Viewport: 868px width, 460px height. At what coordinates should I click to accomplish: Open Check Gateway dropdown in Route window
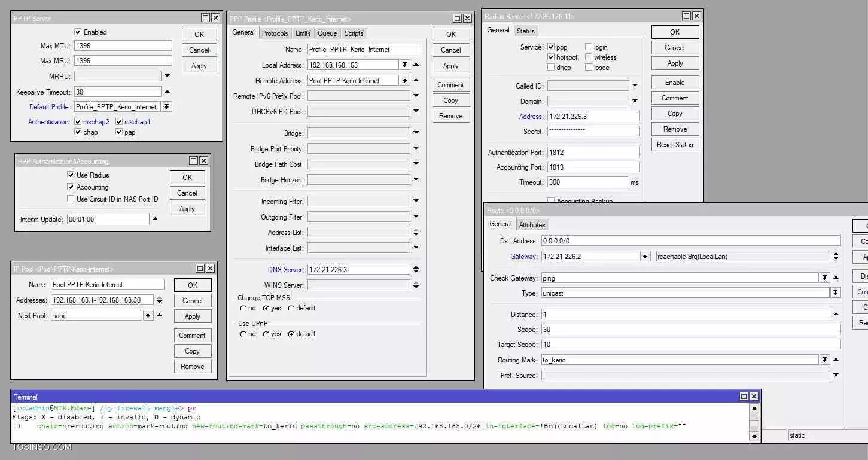tap(824, 278)
